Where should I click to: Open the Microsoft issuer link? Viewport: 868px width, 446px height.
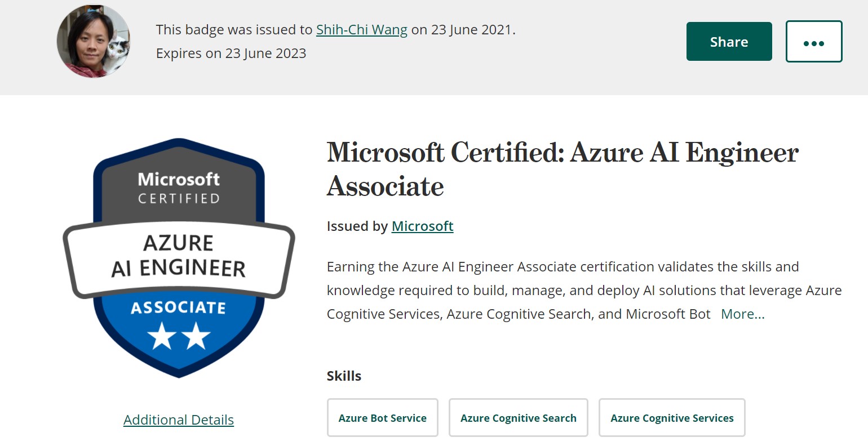coord(422,226)
